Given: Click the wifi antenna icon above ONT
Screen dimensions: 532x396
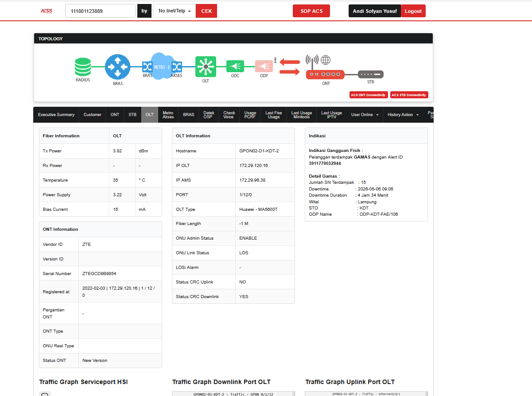Looking at the screenshot, I should (x=312, y=61).
